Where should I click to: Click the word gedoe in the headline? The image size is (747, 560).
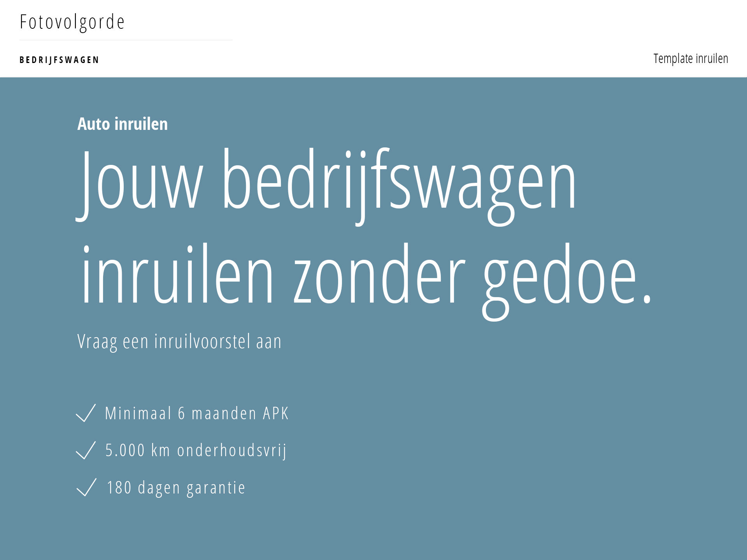567,282
